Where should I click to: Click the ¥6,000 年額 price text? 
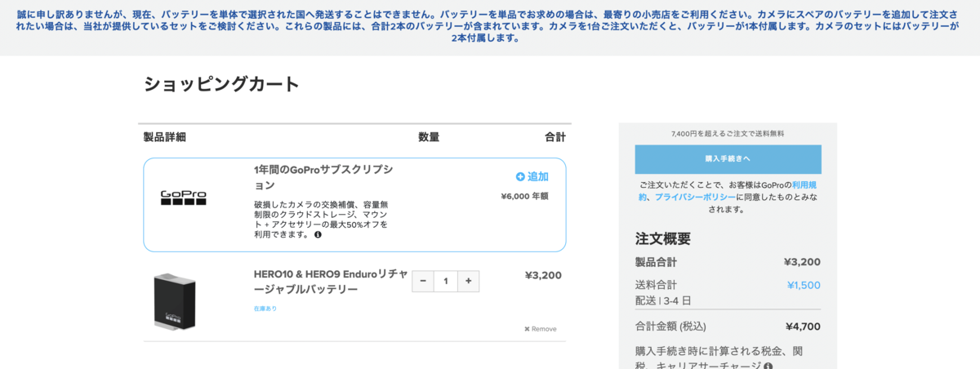(x=524, y=196)
